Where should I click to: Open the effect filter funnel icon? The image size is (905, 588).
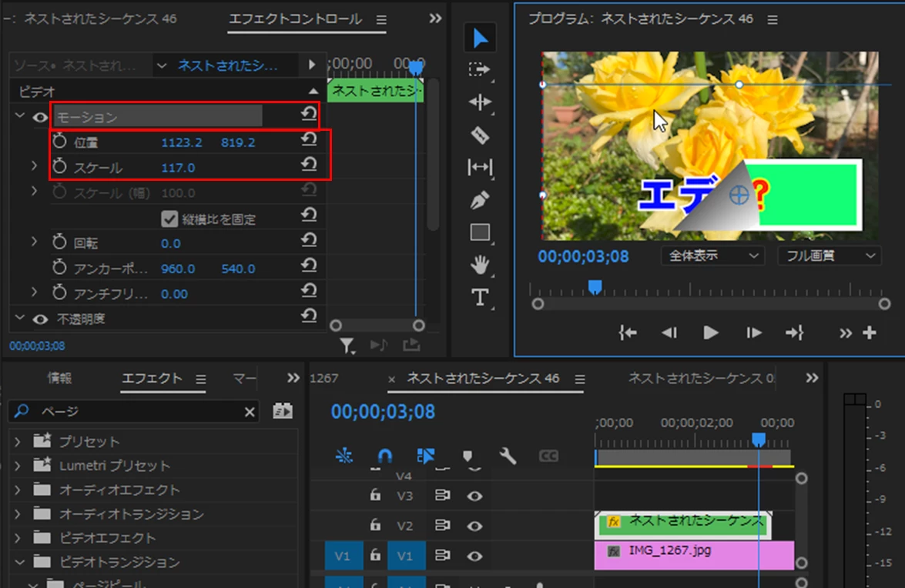coord(347,346)
